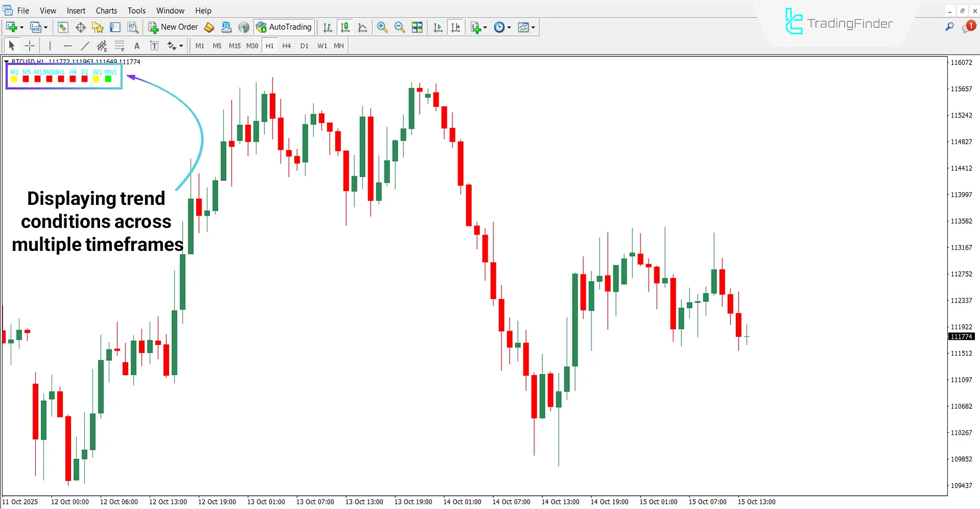Image resolution: width=980 pixels, height=509 pixels.
Task: Zoom out the chart
Action: coord(399,27)
